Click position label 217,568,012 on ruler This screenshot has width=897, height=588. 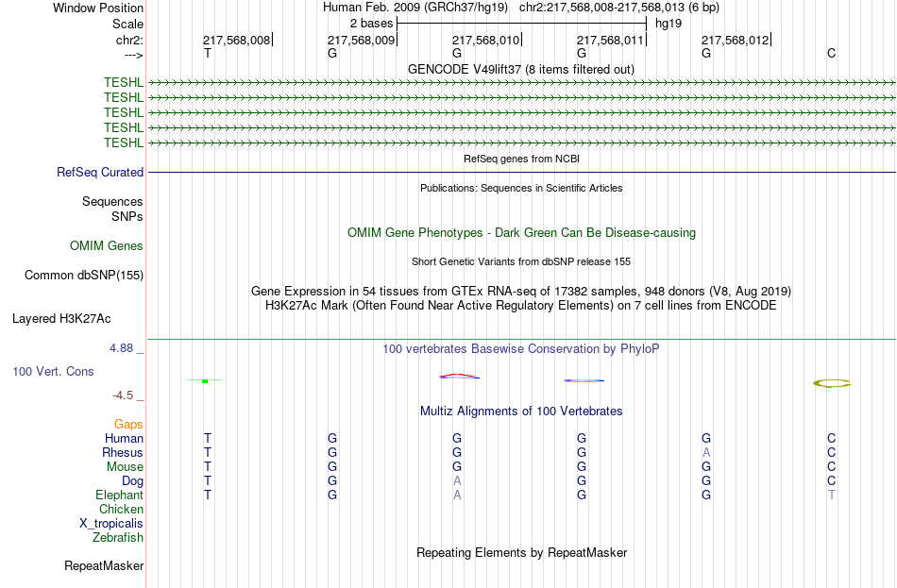[x=736, y=40]
